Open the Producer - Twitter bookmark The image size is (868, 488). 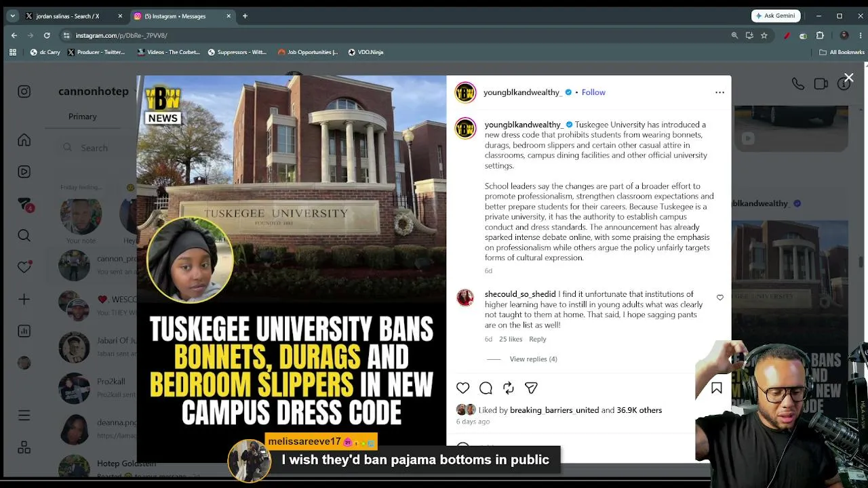96,52
